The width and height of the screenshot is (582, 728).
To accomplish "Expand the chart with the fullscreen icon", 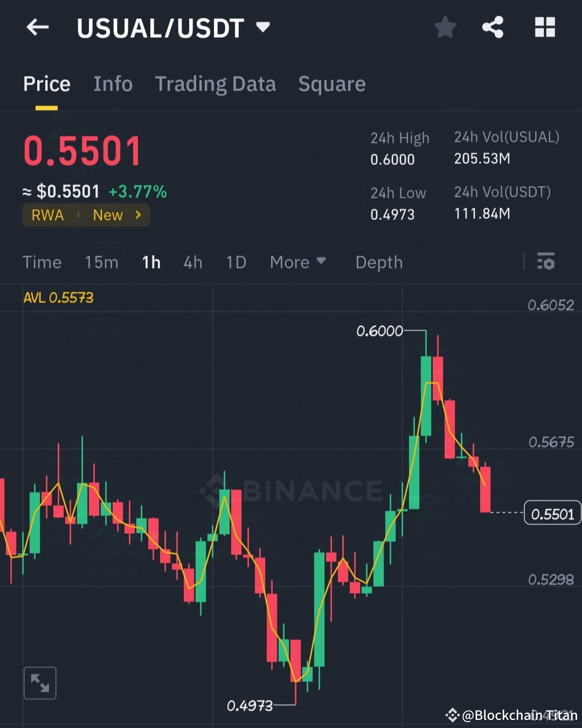I will click(40, 683).
